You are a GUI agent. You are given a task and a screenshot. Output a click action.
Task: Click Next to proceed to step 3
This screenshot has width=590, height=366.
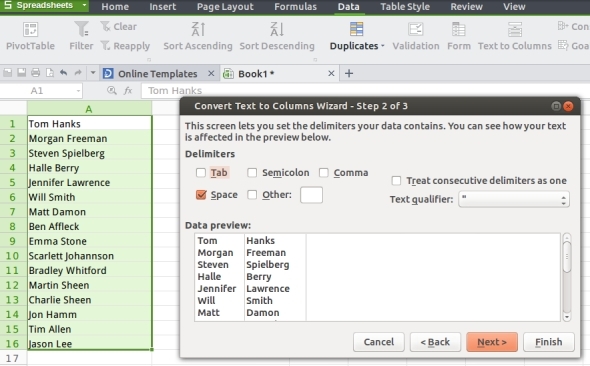492,342
